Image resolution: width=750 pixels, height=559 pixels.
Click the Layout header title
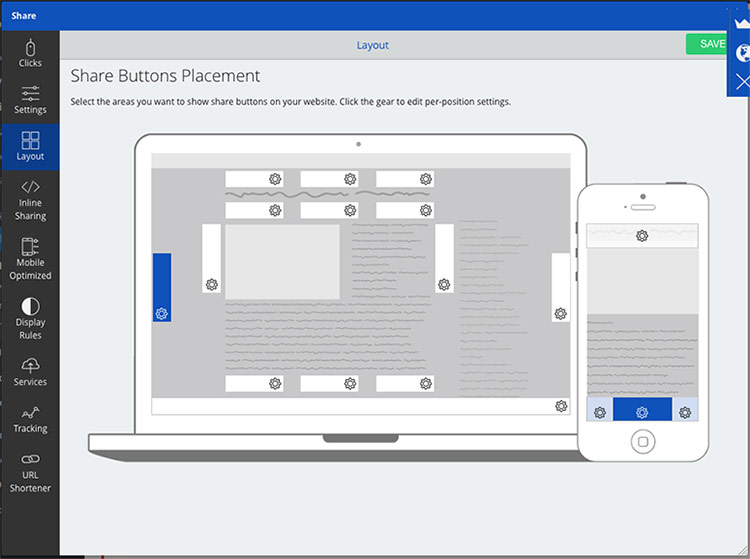coord(372,45)
